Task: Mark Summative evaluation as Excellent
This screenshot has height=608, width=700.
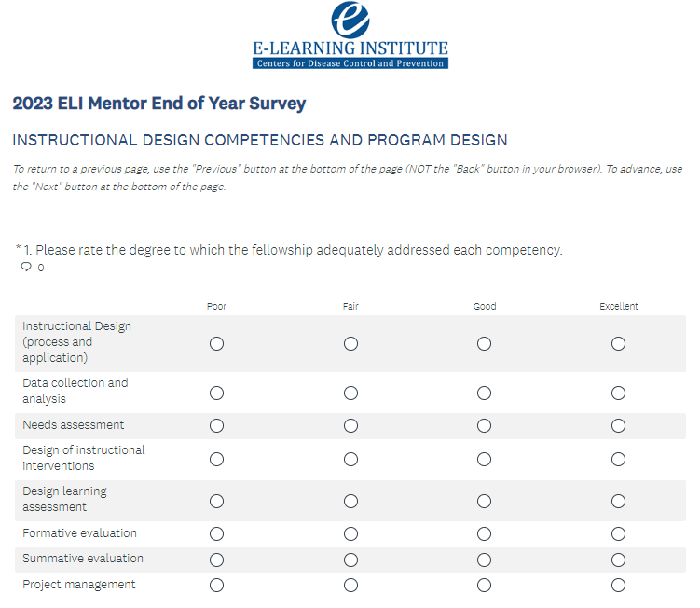Action: pos(618,560)
